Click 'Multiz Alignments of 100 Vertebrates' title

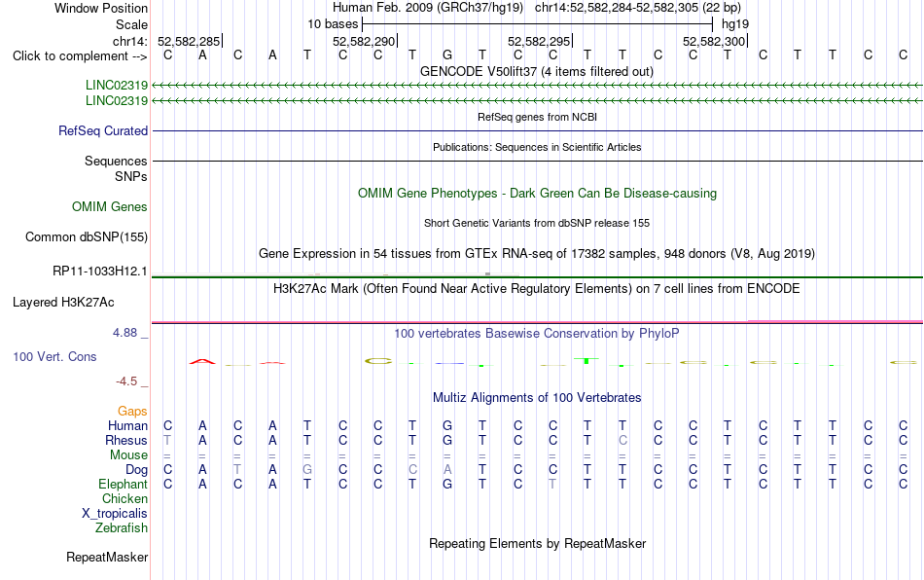537,398
